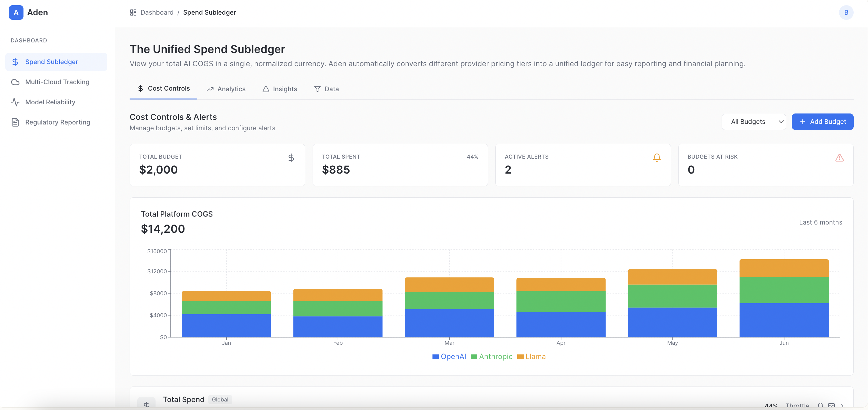Click the Regulatory Reporting document icon

(15, 122)
